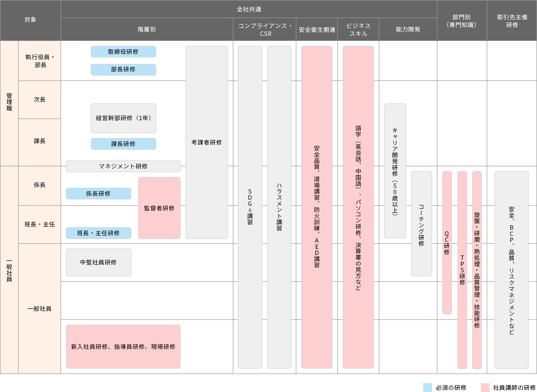The width and height of the screenshot is (537, 392).
Task: Click the 中堅社員研修 box
Action: tap(98, 262)
